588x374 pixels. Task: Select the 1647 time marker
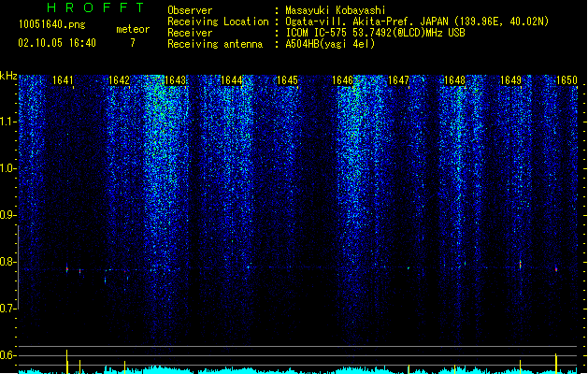coord(398,80)
